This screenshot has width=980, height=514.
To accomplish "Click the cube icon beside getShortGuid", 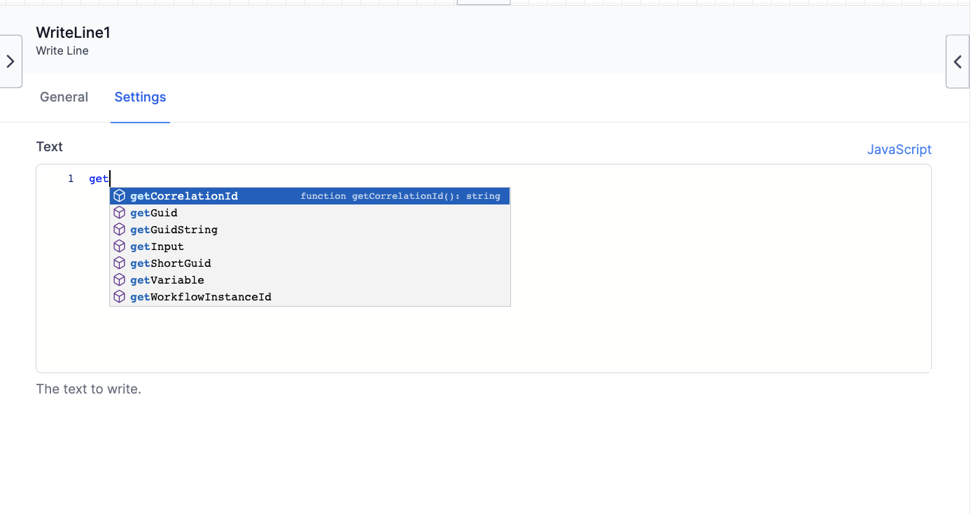I will 119,263.
